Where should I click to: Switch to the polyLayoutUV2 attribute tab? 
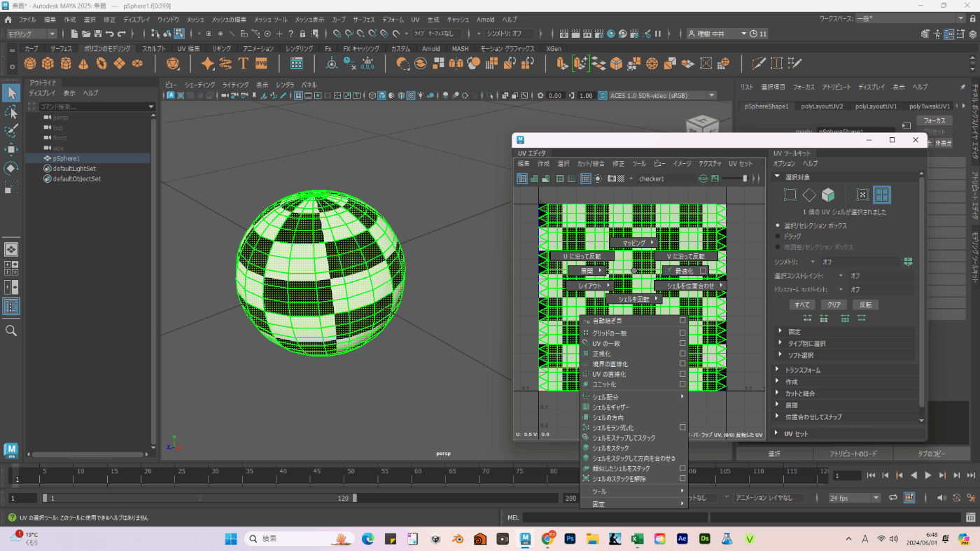[823, 106]
